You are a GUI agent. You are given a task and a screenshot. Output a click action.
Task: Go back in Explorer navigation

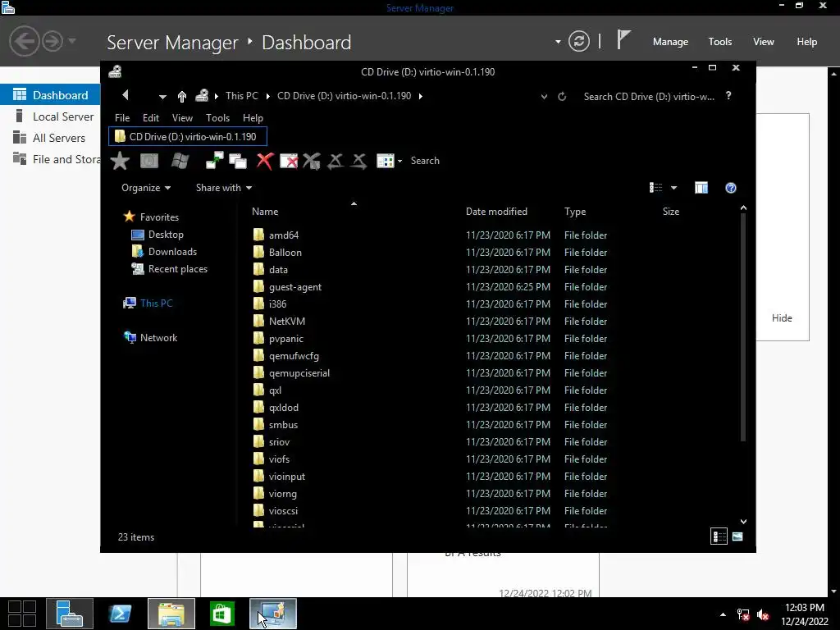click(x=126, y=95)
